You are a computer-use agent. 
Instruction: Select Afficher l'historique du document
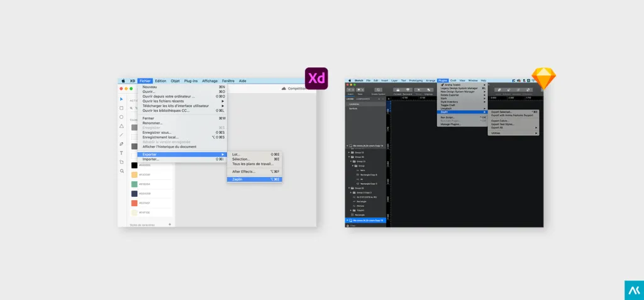tap(182, 147)
